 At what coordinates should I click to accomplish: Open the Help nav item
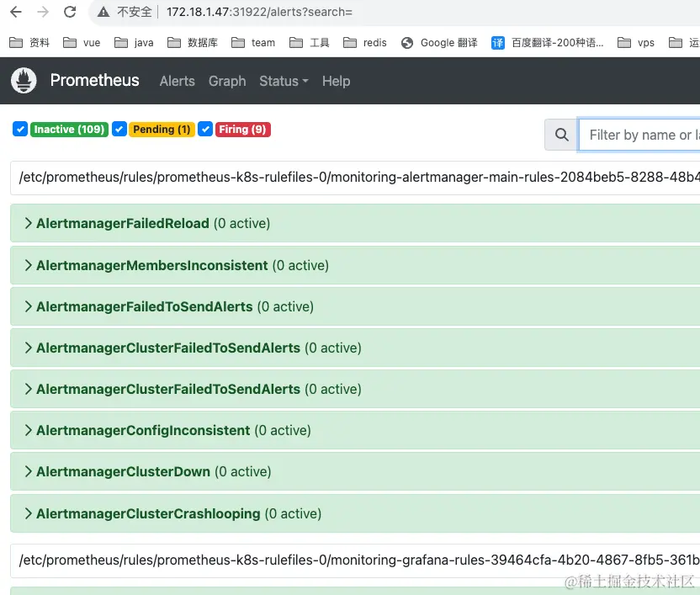[x=337, y=81]
